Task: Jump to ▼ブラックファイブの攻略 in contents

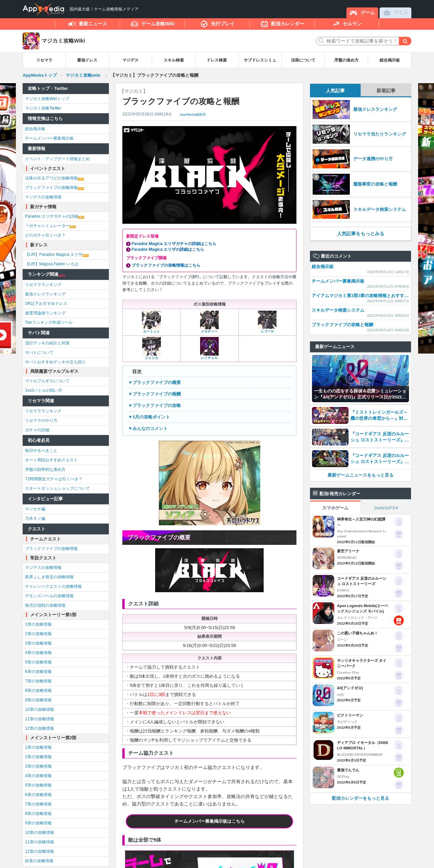Action: [x=154, y=405]
